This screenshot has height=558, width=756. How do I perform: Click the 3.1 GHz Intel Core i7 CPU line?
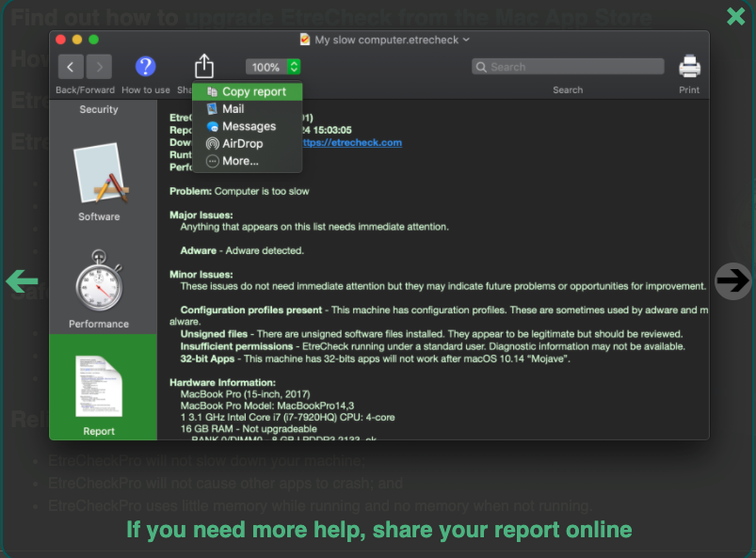tap(287, 417)
